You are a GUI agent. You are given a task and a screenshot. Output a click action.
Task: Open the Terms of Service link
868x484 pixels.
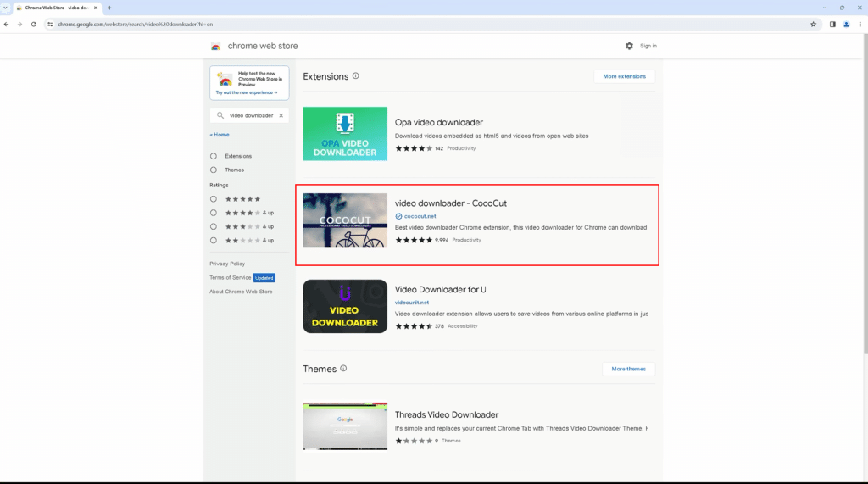tap(231, 277)
